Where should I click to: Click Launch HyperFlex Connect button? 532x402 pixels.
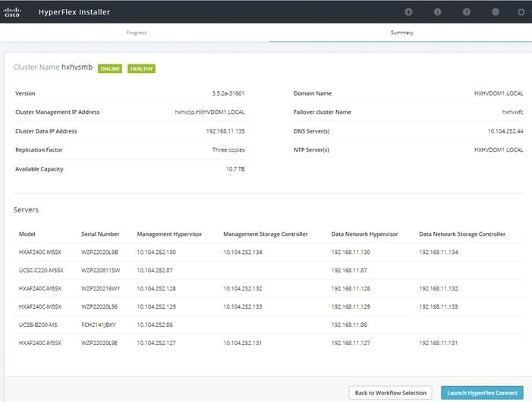click(x=482, y=393)
